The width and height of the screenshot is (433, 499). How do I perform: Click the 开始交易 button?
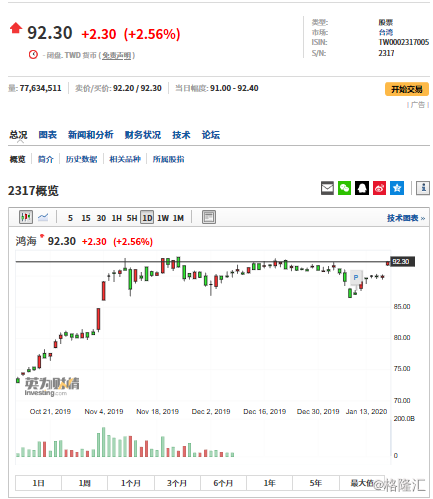(407, 89)
